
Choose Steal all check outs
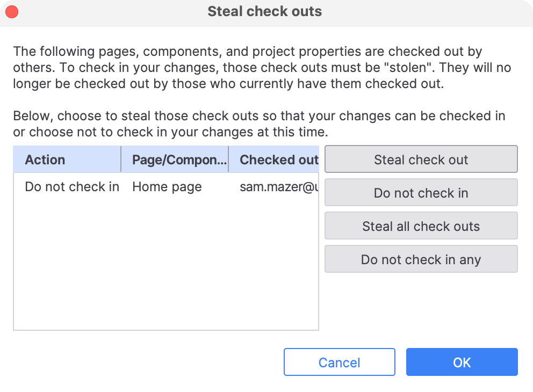click(x=421, y=226)
